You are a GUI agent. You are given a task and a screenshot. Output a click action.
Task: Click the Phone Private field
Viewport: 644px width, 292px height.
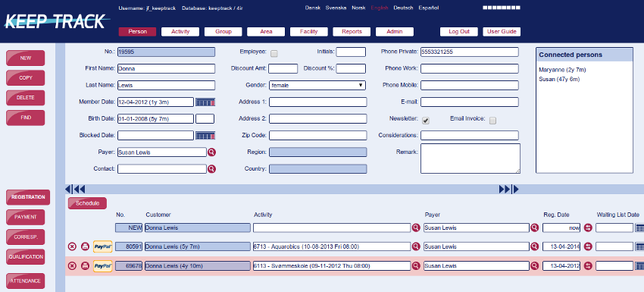[x=470, y=52]
